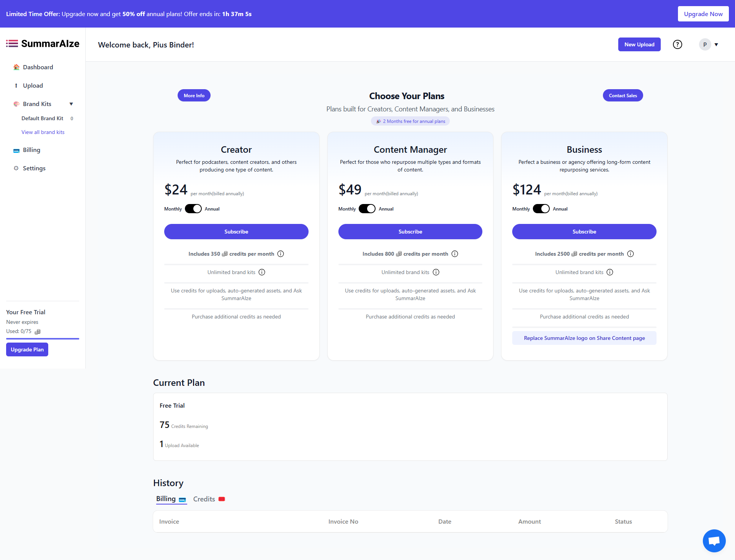This screenshot has height=560, width=735.
Task: Click the free trial usage progress bar
Action: [x=42, y=339]
